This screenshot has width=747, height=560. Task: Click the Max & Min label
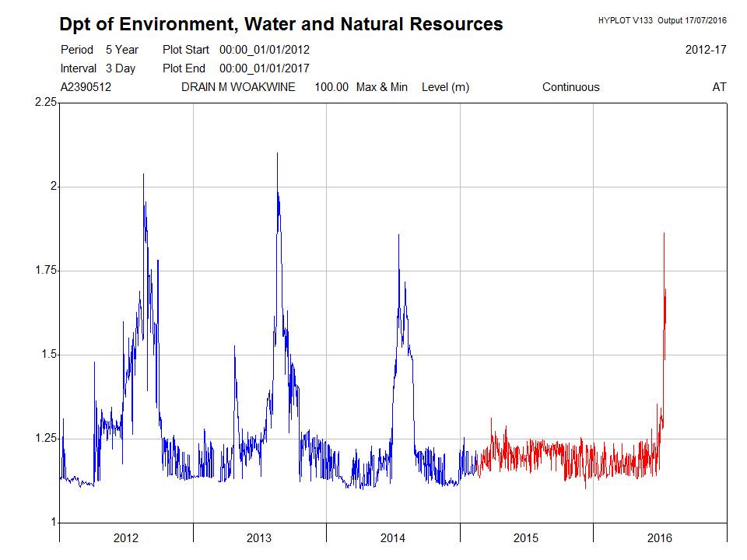tap(381, 87)
